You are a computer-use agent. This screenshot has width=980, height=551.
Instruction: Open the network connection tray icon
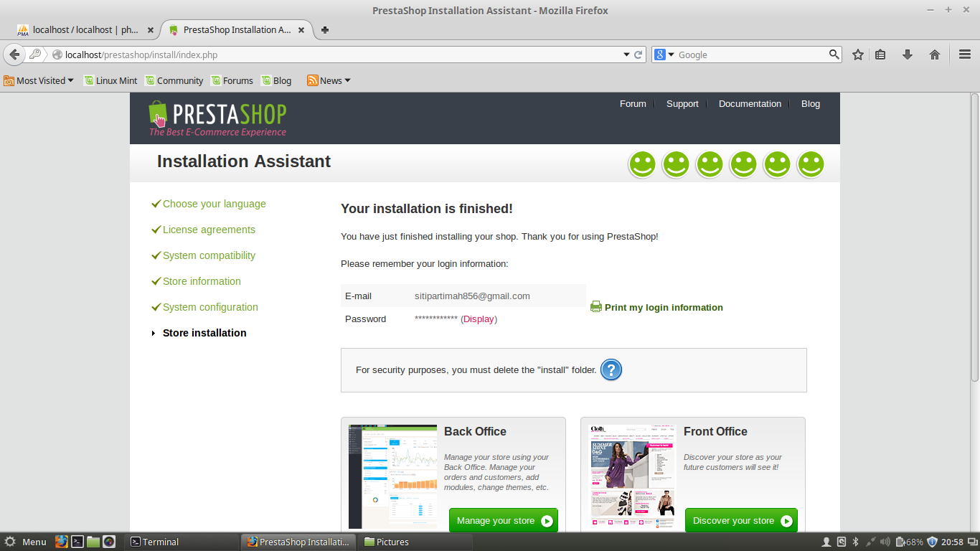(870, 542)
